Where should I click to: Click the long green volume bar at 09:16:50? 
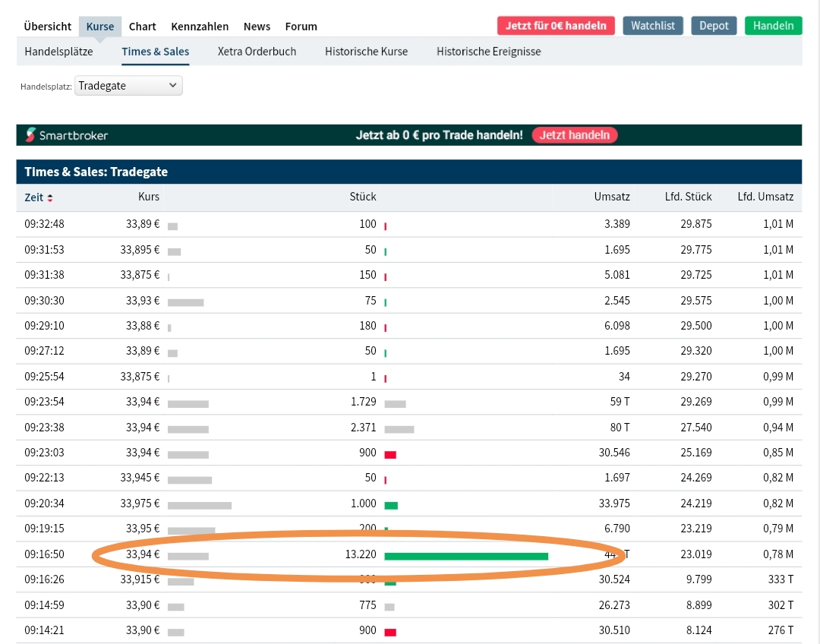tap(465, 556)
